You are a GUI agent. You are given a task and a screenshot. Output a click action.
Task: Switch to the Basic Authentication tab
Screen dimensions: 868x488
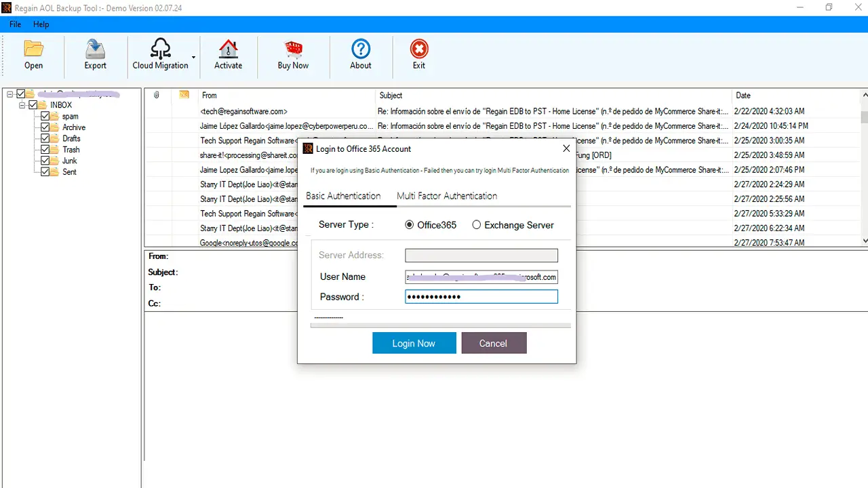343,196
